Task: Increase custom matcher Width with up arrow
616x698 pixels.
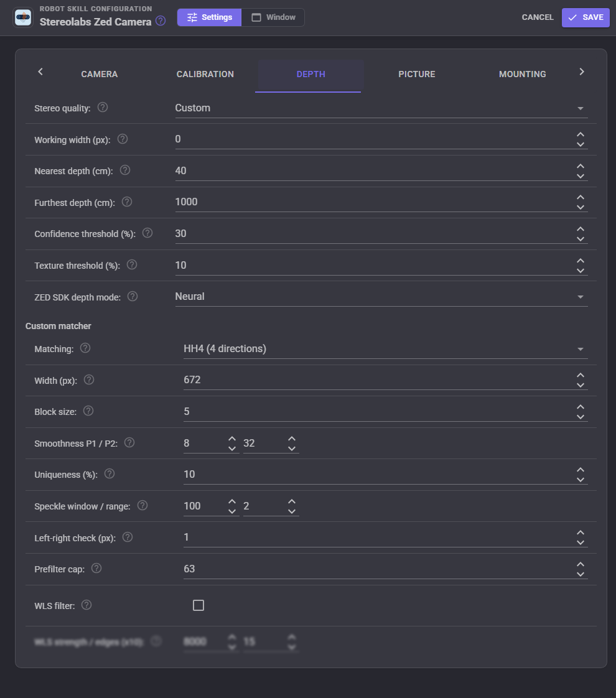Action: tap(581, 375)
